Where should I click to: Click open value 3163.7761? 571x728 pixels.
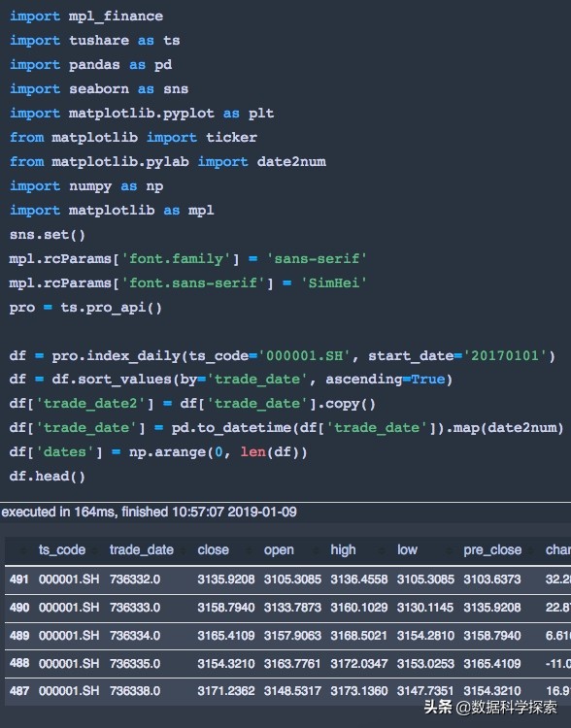292,664
